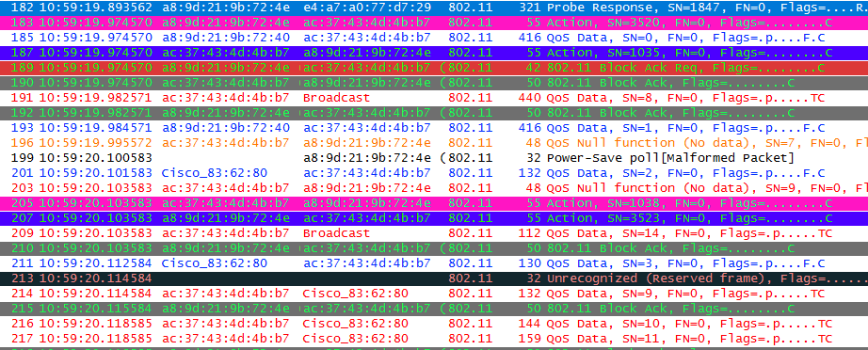Select packet 205 Action SN=1038 row
Image resolution: width=868 pixels, height=350 pixels.
[434, 203]
